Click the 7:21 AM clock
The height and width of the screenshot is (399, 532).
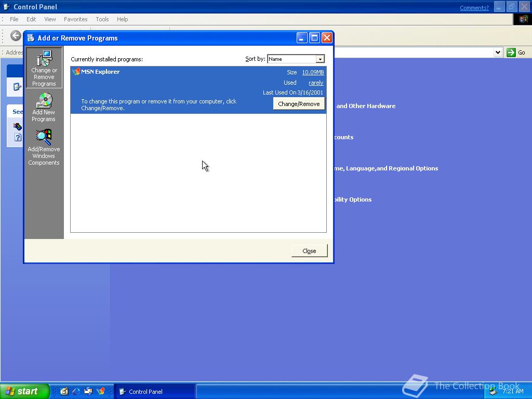[x=513, y=391]
